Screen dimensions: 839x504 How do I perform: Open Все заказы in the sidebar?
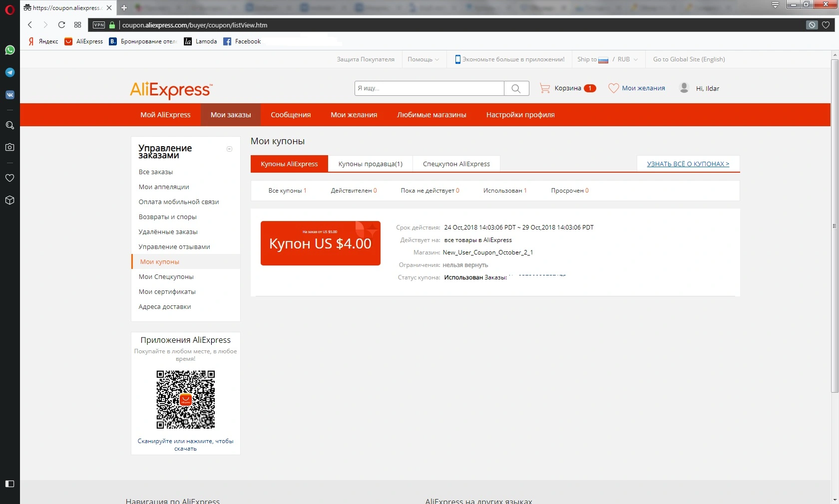[156, 172]
